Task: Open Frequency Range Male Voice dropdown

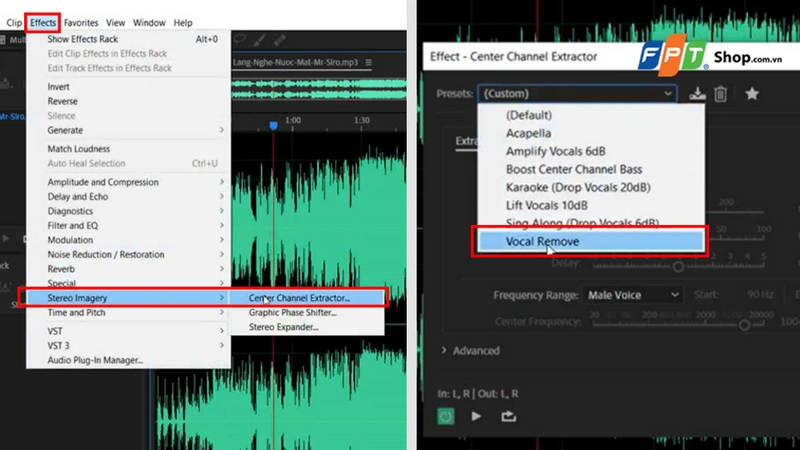Action: tap(633, 295)
